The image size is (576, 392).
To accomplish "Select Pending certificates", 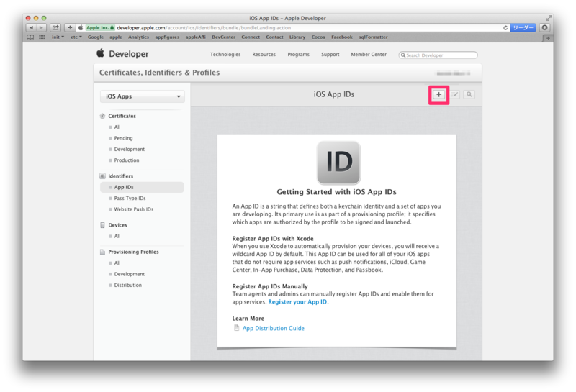I will 123,138.
